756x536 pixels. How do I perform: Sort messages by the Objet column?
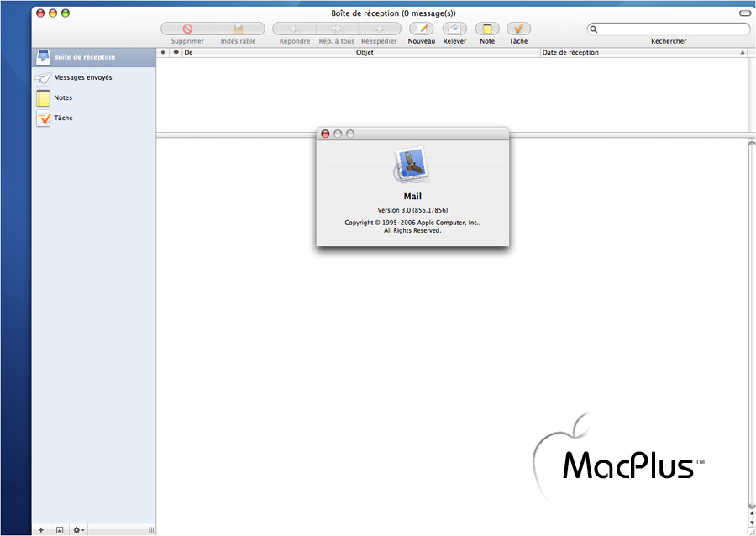point(447,53)
